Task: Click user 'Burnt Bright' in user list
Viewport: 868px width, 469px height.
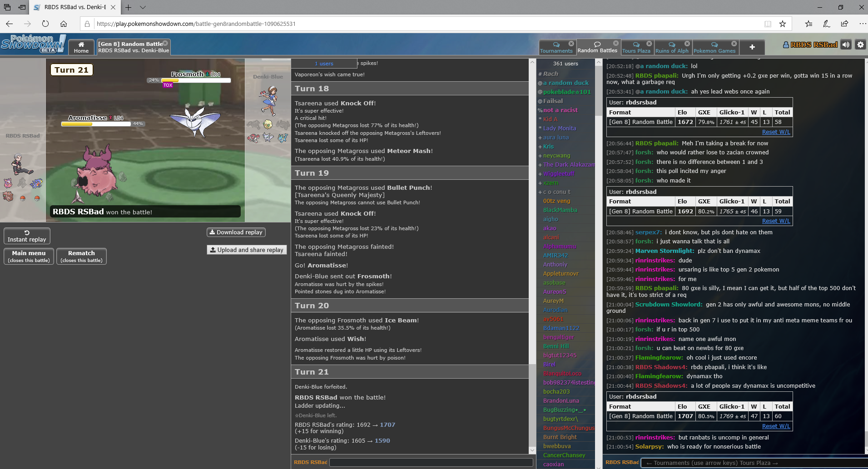Action: pyautogui.click(x=560, y=437)
